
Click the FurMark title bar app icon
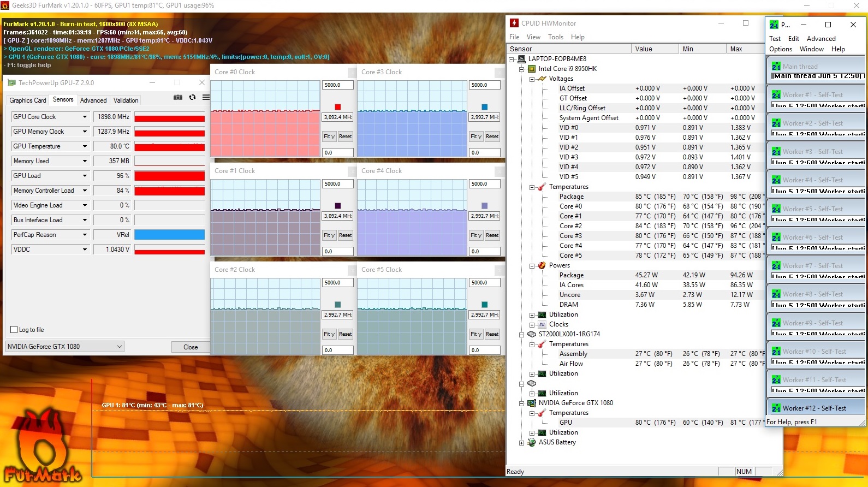pos(5,5)
